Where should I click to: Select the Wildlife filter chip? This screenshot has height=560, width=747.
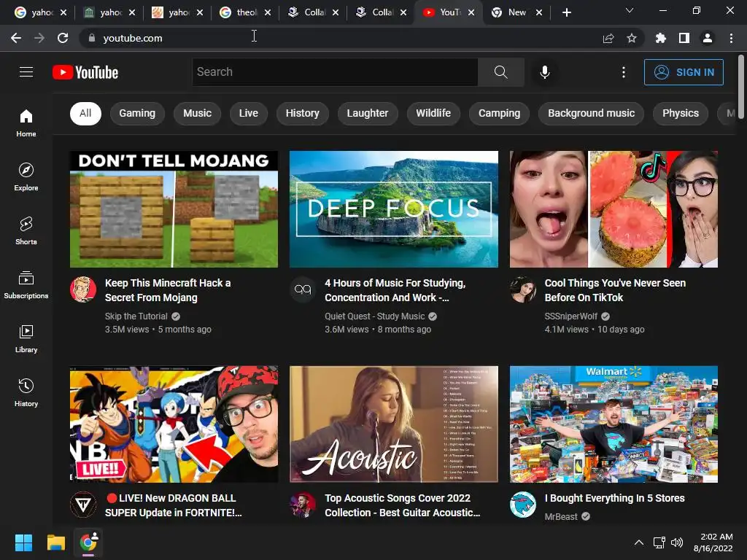pos(433,113)
